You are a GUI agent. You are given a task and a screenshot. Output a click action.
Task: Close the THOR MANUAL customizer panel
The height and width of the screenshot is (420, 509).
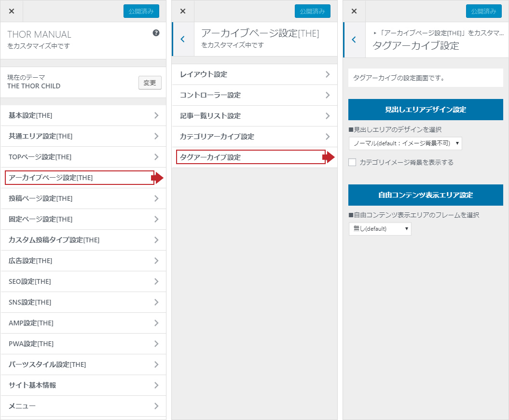pyautogui.click(x=12, y=11)
